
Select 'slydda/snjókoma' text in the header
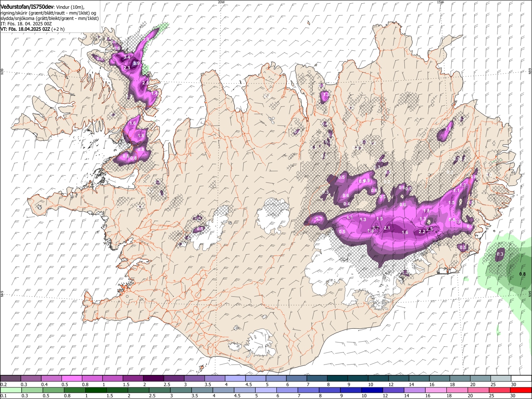pyautogui.click(x=17, y=18)
